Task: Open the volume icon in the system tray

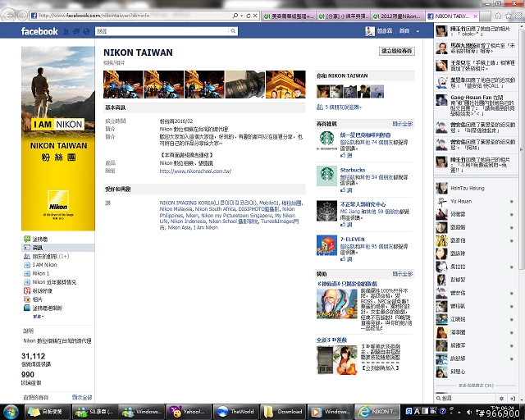Action: click(x=469, y=412)
